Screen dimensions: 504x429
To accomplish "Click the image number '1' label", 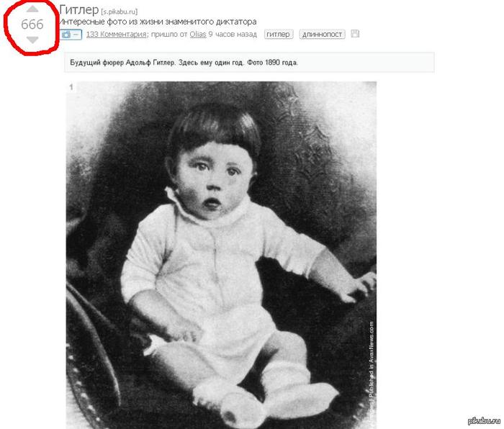I will click(71, 87).
